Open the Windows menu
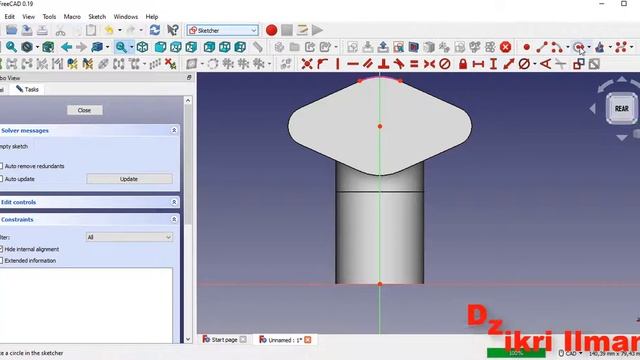640x360 pixels. (125, 17)
